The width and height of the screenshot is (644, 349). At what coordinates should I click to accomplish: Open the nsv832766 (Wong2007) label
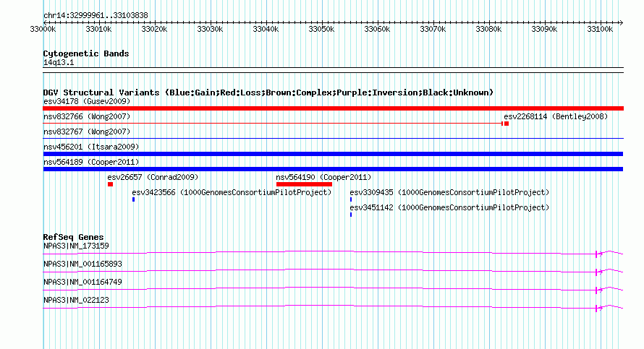[87, 116]
